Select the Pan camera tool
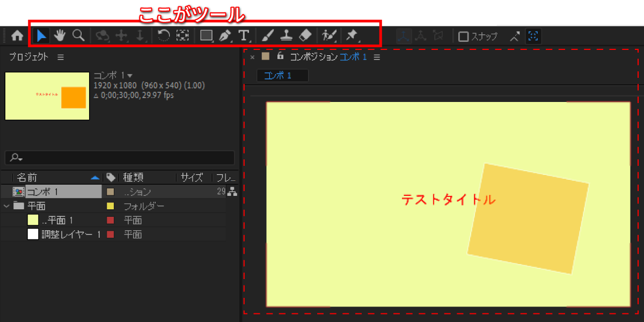The image size is (644, 322). 122,36
